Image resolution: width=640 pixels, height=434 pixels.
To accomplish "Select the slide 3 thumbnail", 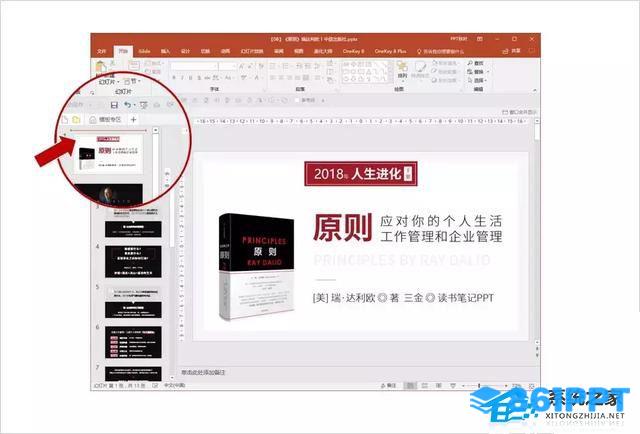I will pyautogui.click(x=133, y=221).
